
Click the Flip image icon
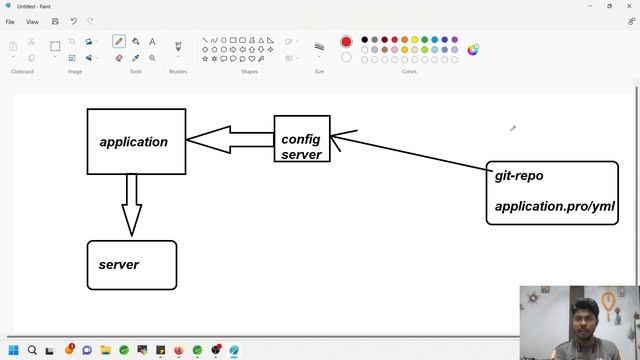coord(89,58)
